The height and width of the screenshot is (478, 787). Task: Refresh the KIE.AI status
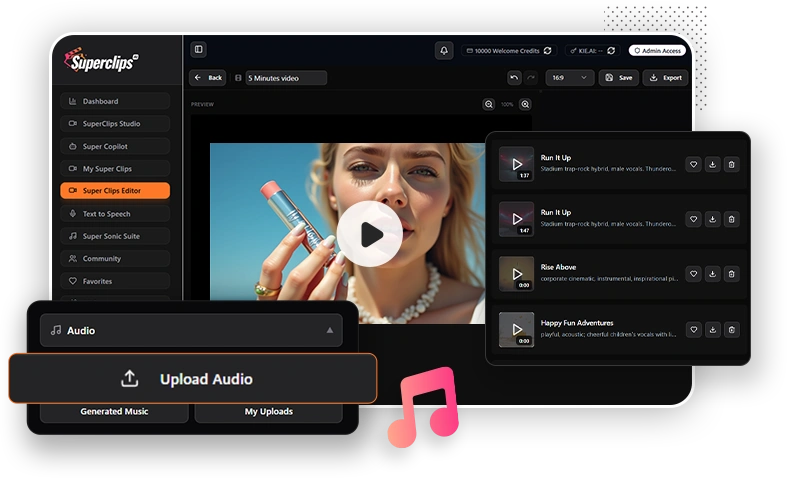coord(611,51)
